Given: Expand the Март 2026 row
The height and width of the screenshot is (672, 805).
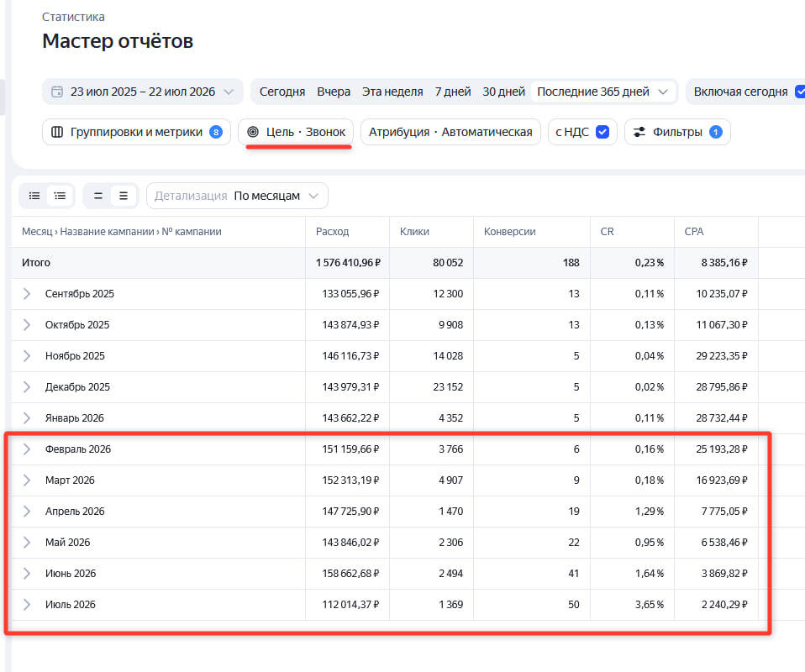Looking at the screenshot, I should tap(27, 480).
